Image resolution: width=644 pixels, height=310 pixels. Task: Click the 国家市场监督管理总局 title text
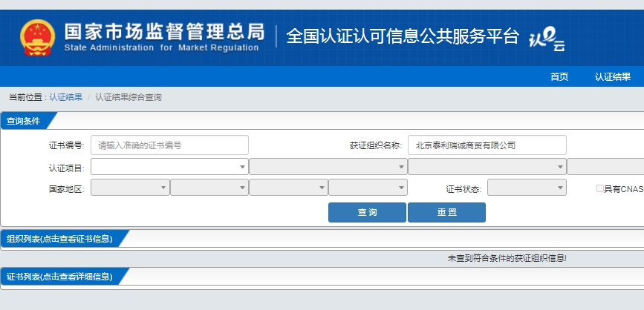tap(164, 32)
